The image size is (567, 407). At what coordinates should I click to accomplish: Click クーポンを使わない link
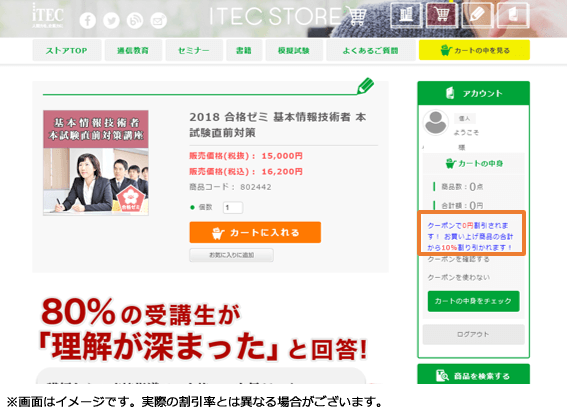click(459, 277)
